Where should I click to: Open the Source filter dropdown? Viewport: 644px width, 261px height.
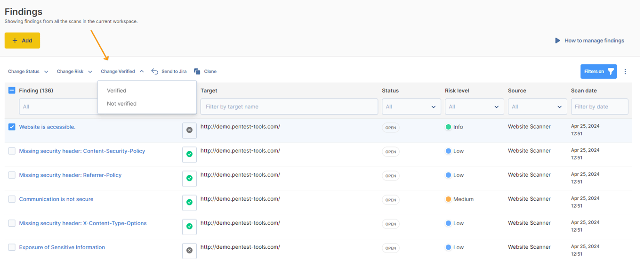(537, 107)
